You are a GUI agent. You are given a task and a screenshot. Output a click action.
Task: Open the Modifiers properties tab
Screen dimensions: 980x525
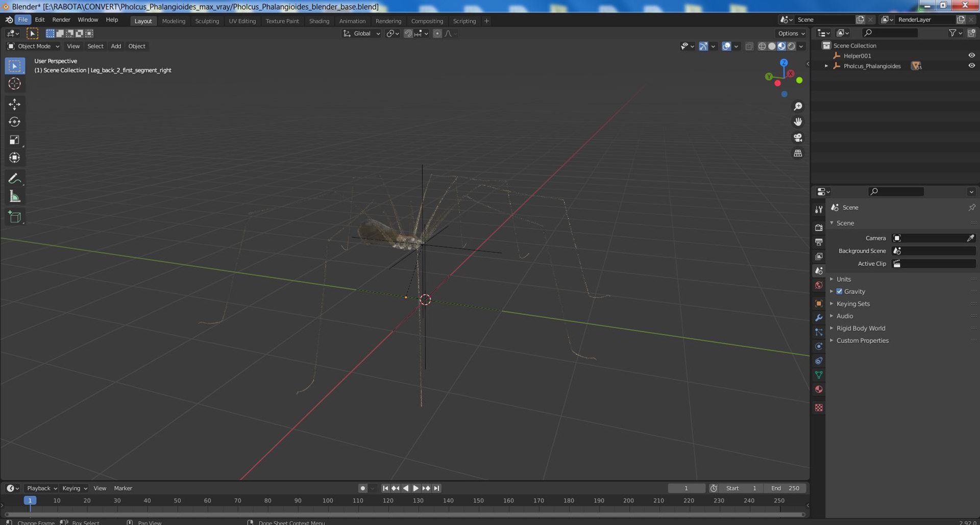click(x=819, y=318)
